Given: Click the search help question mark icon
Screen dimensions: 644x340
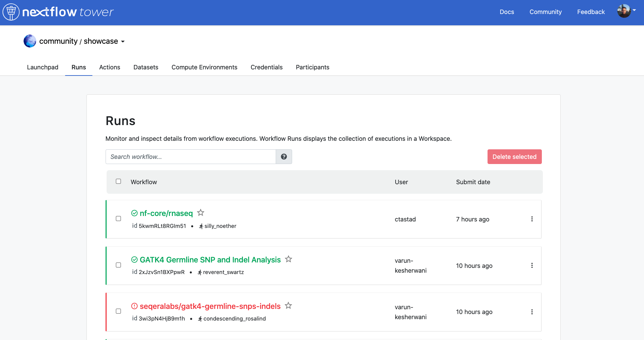Looking at the screenshot, I should (x=284, y=157).
